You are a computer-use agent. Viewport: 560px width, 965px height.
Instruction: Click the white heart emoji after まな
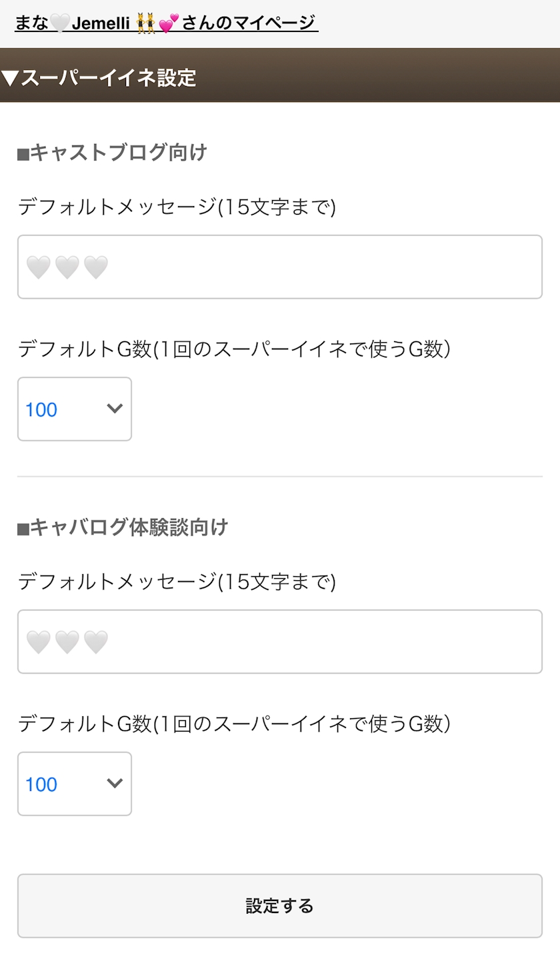point(60,23)
